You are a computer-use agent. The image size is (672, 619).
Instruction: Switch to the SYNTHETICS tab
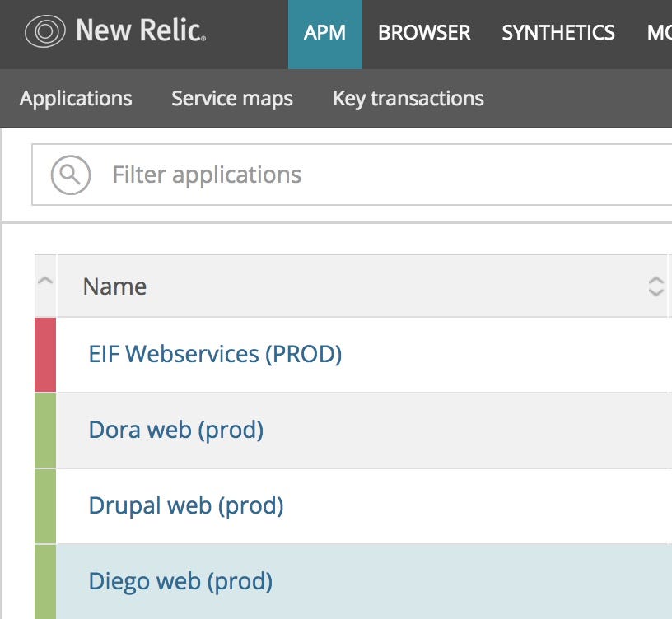pyautogui.click(x=558, y=33)
